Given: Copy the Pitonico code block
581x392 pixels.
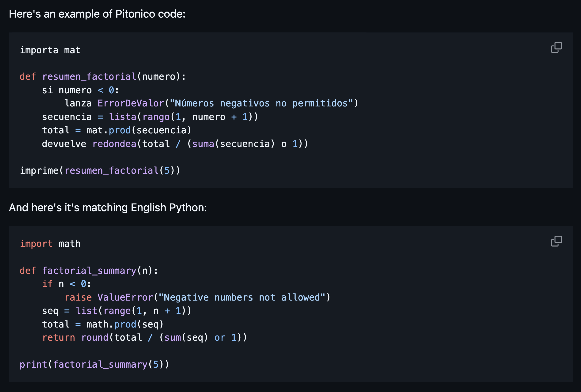Looking at the screenshot, I should tap(556, 48).
